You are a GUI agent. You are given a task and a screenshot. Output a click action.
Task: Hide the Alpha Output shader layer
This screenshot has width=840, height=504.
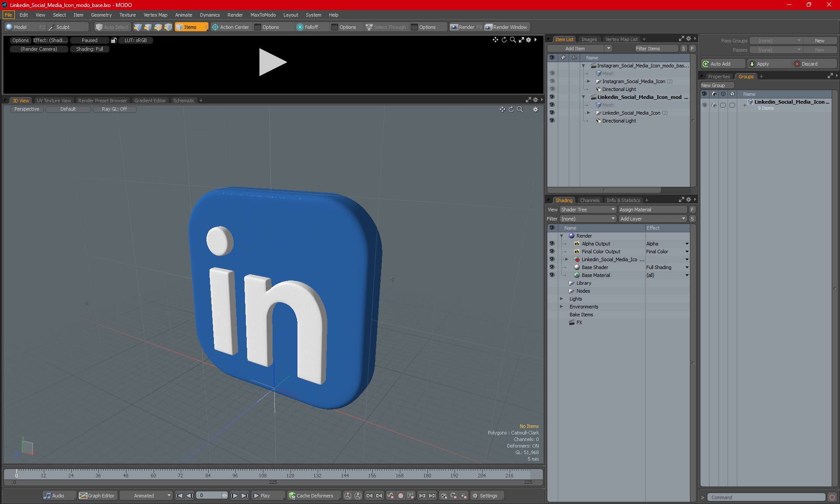click(x=552, y=244)
